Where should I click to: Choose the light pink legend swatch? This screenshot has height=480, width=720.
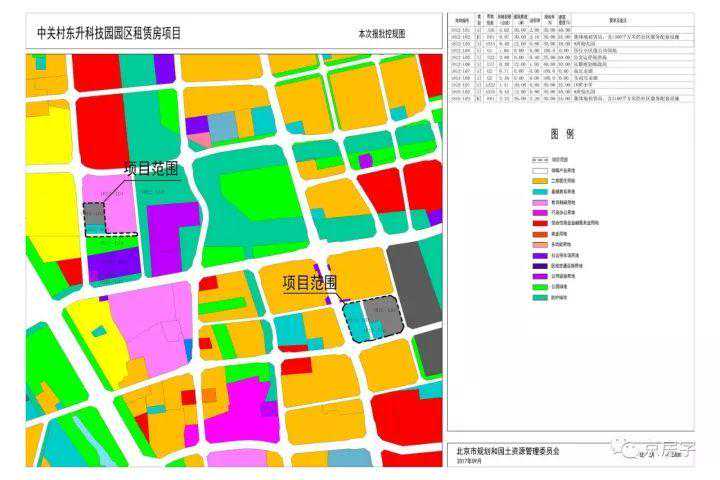[541, 203]
